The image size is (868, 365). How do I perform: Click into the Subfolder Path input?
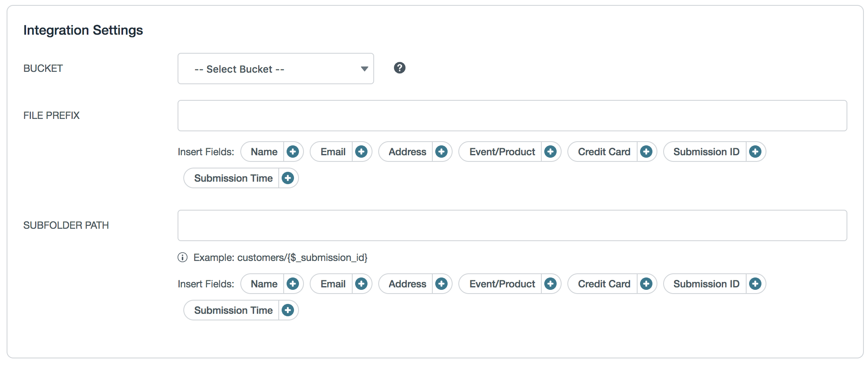[x=512, y=225]
